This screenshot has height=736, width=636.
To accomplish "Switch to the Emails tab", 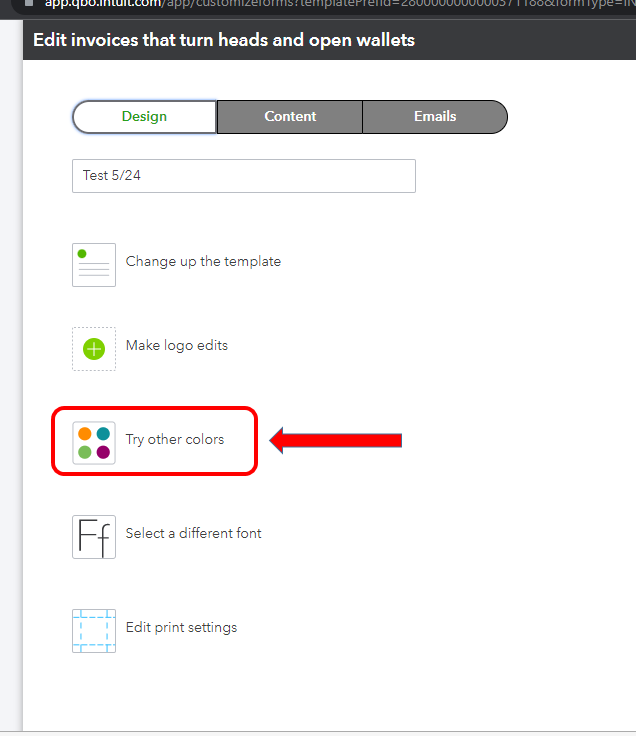I will point(435,116).
